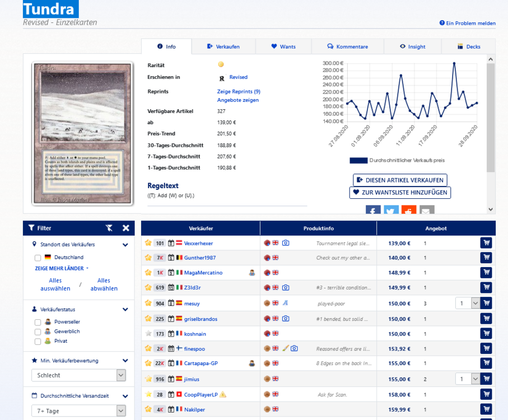This screenshot has width=508, height=420.
Task: Click the Tundra card image thumbnail
Action: click(x=82, y=132)
